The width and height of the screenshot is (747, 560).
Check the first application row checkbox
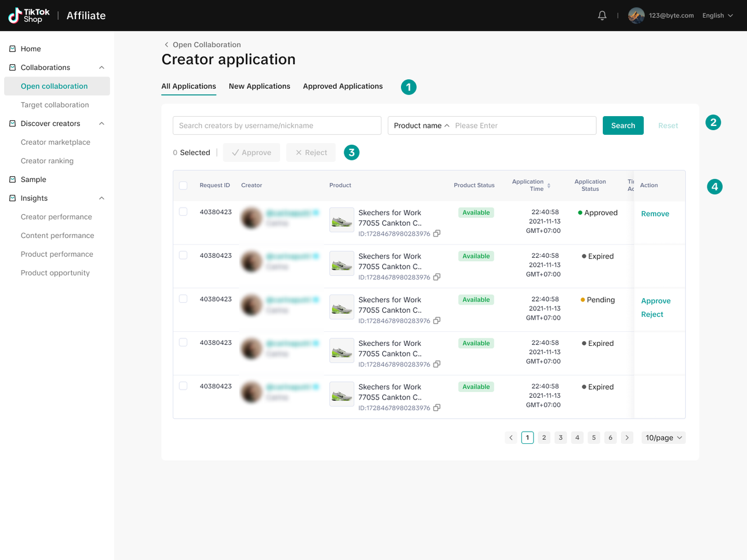coord(183,212)
